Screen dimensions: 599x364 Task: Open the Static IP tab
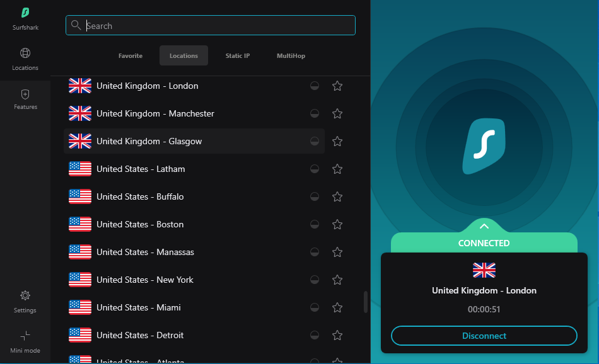point(238,55)
